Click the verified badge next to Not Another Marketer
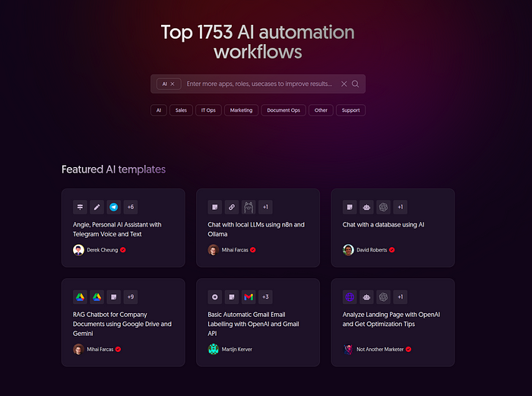The image size is (532, 396). (x=409, y=349)
